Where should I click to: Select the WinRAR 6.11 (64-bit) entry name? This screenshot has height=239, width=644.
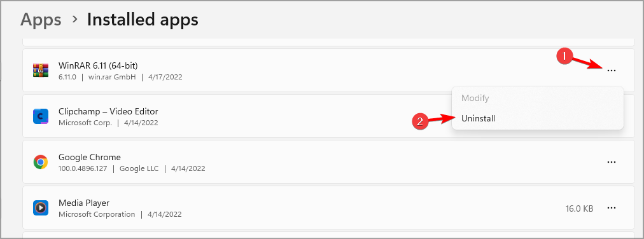coord(98,65)
